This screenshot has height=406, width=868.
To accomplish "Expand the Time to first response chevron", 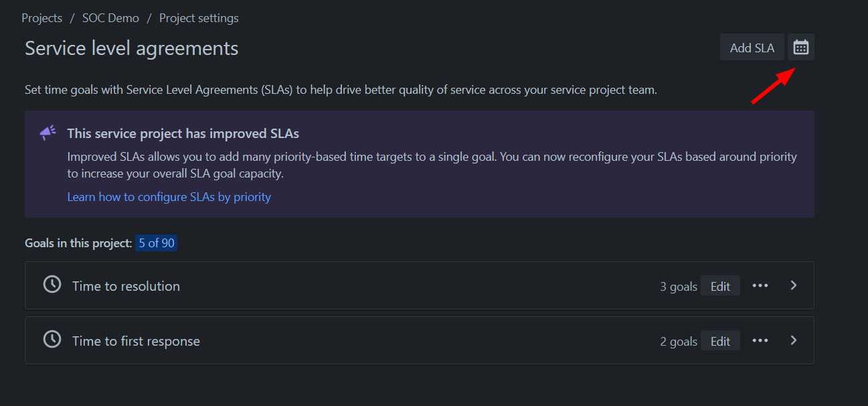I will (794, 340).
